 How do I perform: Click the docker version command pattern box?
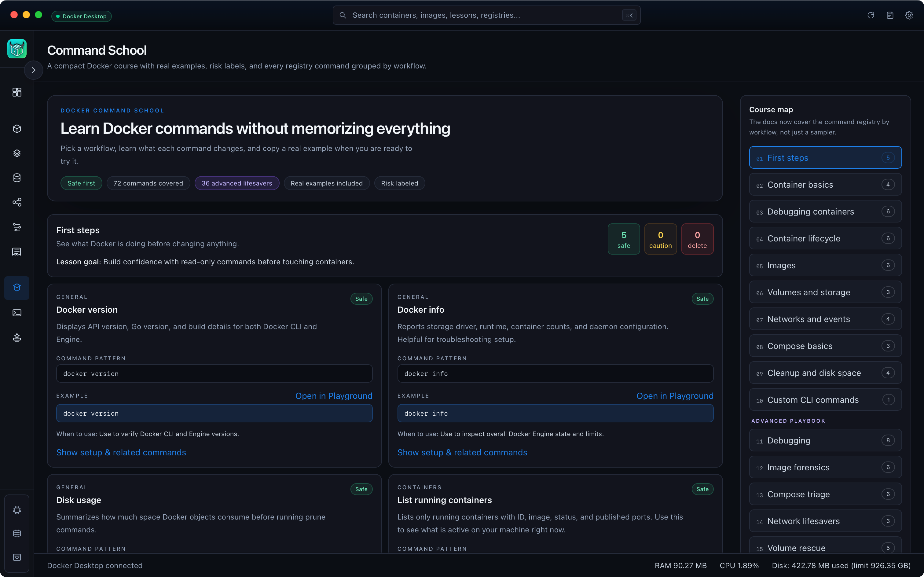(215, 373)
